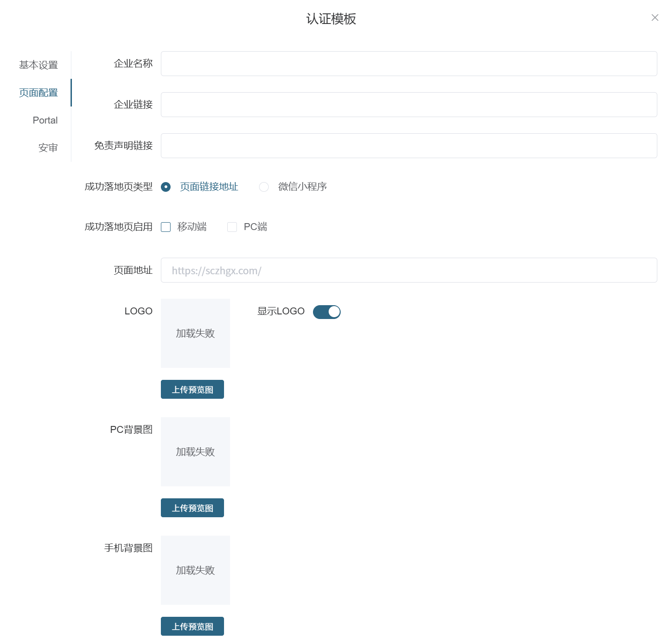The image size is (667, 644).
Task: Open the Portal tab
Action: [x=45, y=120]
